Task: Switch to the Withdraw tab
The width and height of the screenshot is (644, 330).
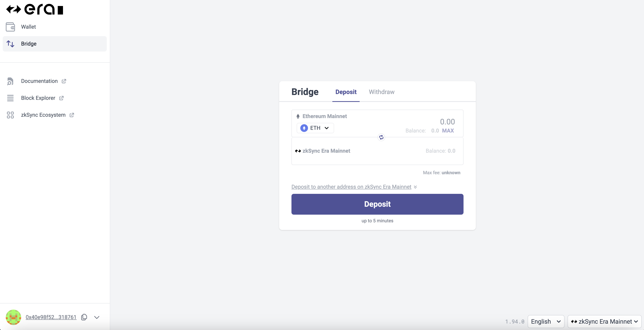Action: point(382,92)
